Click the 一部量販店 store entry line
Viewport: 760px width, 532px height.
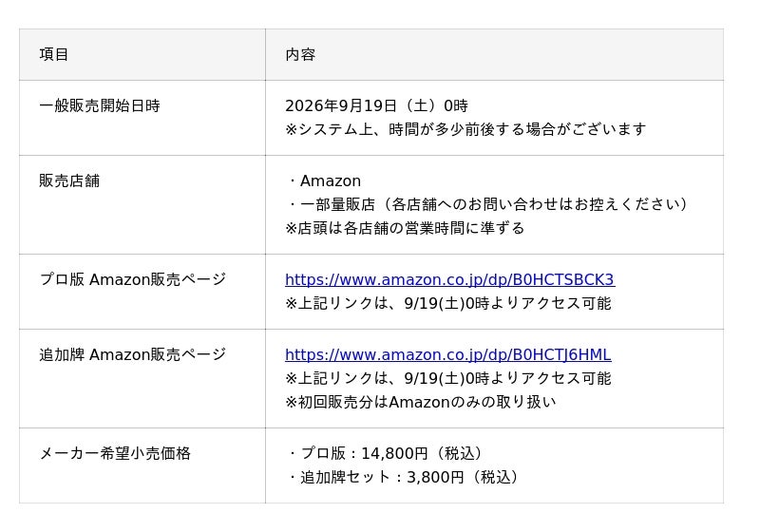pyautogui.click(x=487, y=204)
